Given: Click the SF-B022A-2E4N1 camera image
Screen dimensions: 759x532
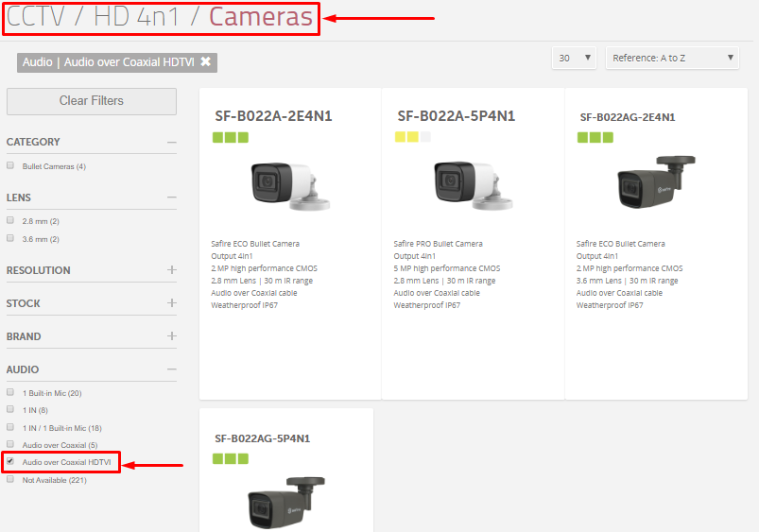Looking at the screenshot, I should 290,186.
